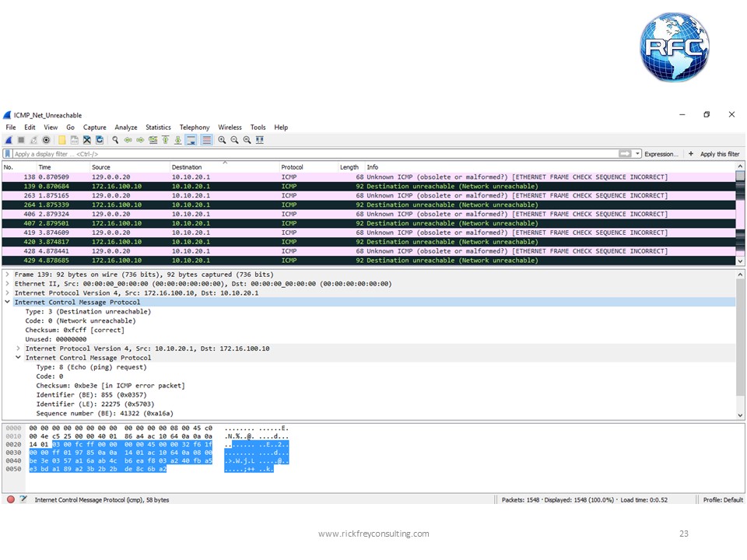Collapse the top Internet Control Message Protocol node

(x=8, y=302)
